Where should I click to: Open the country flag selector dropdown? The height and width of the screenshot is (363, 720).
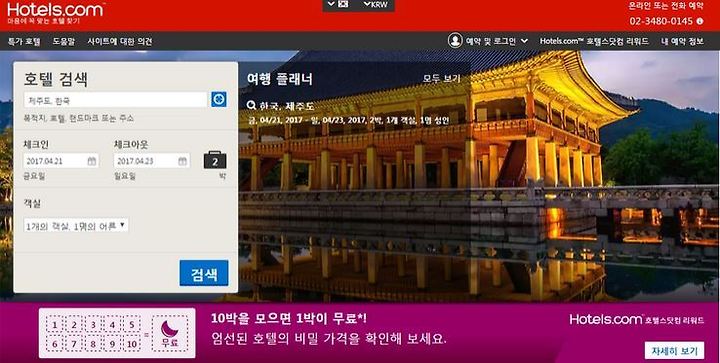[338, 5]
